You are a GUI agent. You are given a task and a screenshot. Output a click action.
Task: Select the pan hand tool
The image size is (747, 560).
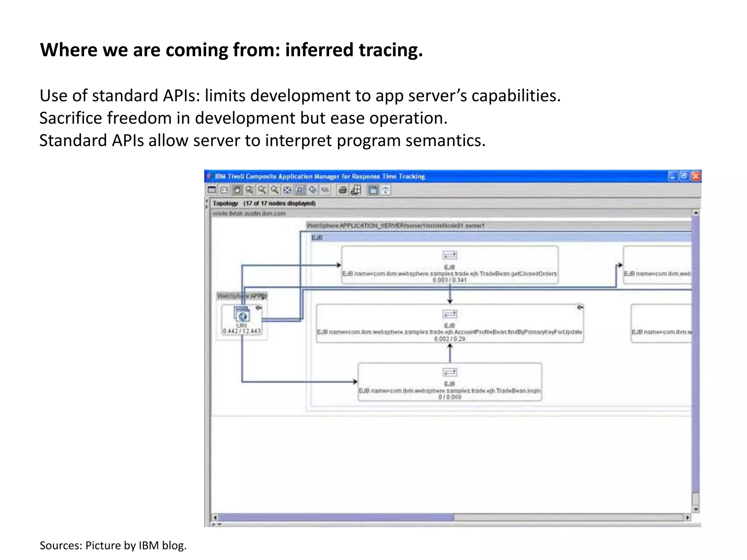tap(237, 190)
